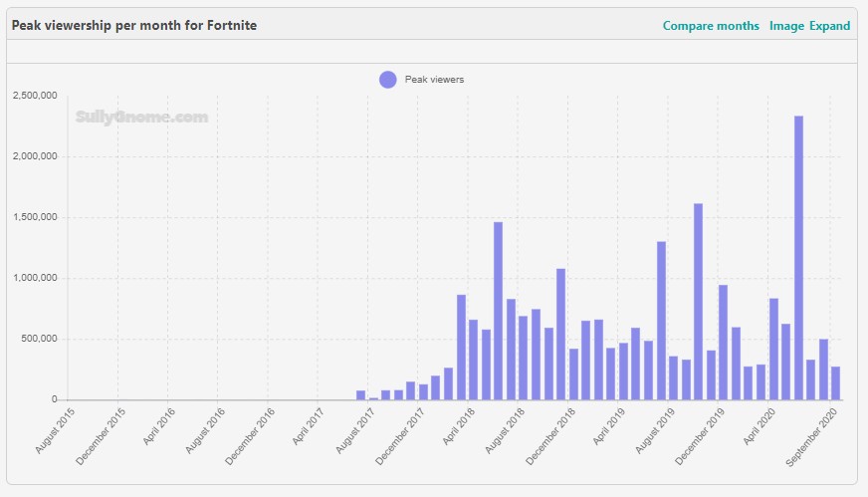Click the April 2020 axis label

tap(759, 426)
